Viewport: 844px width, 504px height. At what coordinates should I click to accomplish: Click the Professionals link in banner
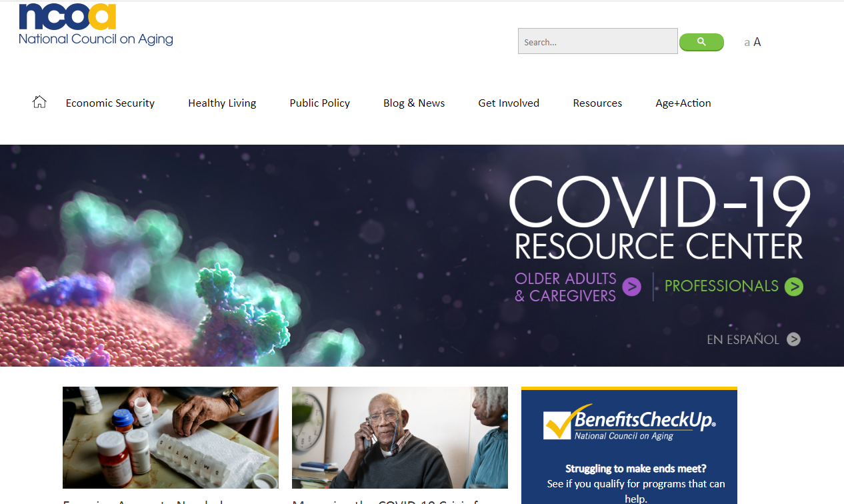tap(721, 286)
